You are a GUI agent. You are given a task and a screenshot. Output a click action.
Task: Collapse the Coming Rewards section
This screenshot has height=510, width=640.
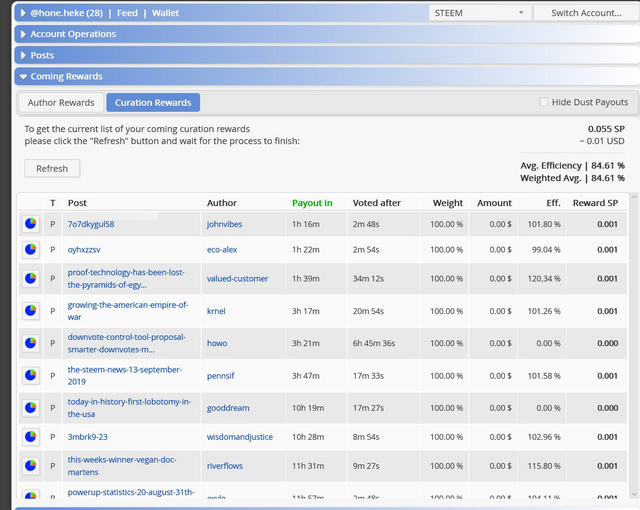[66, 76]
